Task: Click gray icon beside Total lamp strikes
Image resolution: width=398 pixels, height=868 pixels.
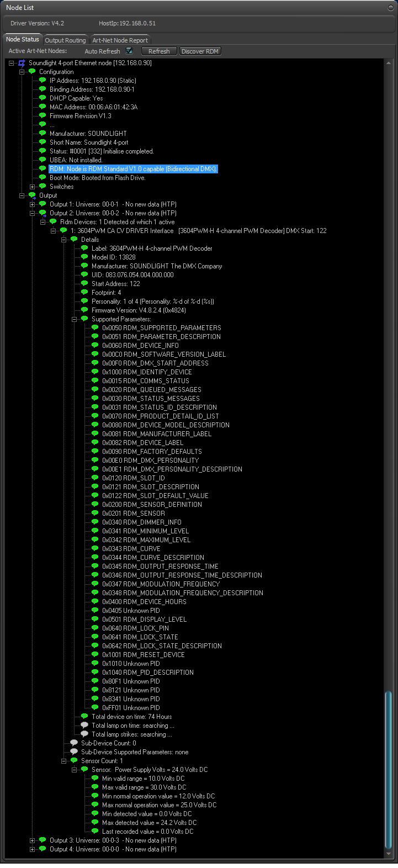Action: pyautogui.click(x=84, y=734)
